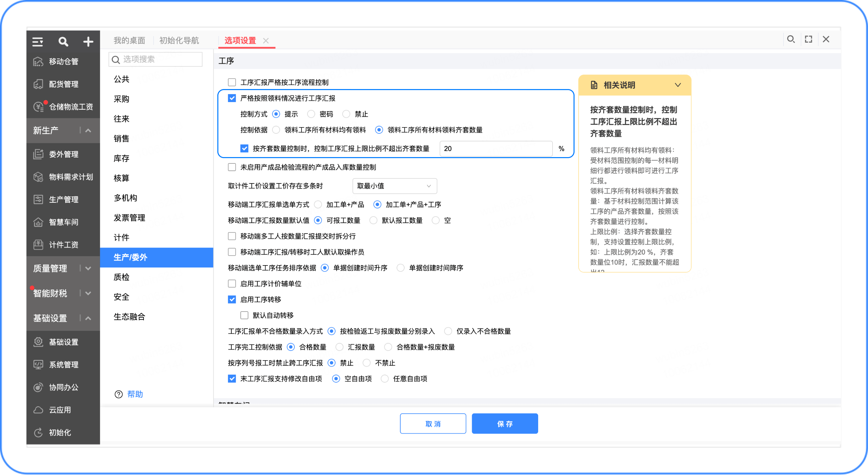Check 移动端多工人按数量汇报提交时拆分行

232,236
